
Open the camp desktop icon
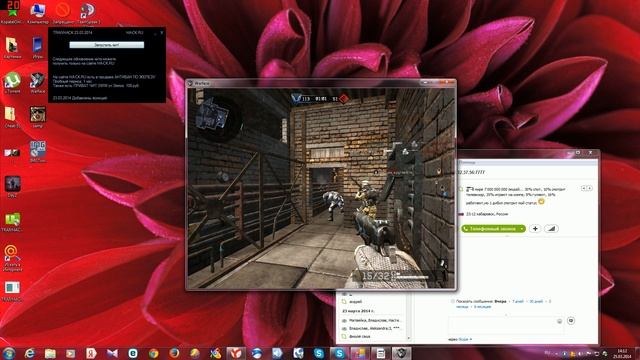coord(38,118)
